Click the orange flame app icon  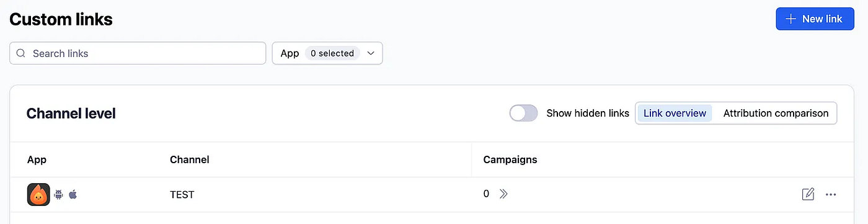click(x=38, y=195)
